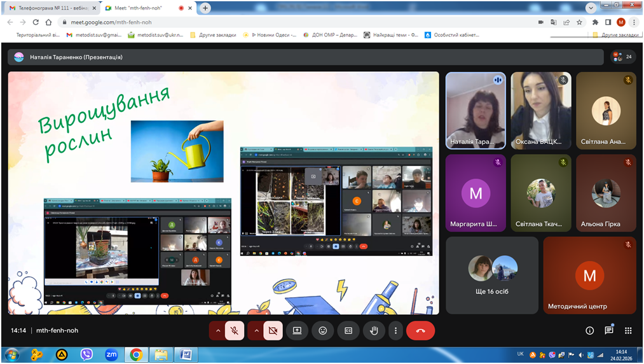Image resolution: width=644 pixels, height=364 pixels.
Task: Expand audio settings arrow beside microphone
Action: pyautogui.click(x=217, y=331)
